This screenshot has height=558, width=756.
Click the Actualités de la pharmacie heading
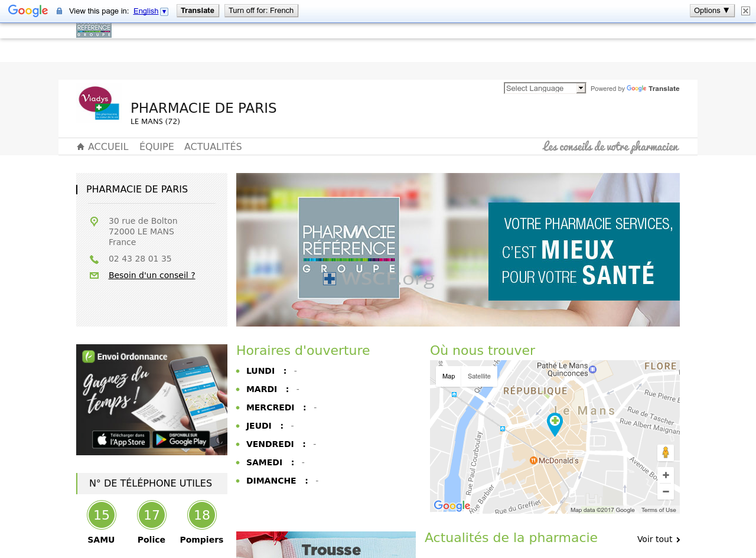click(x=511, y=538)
